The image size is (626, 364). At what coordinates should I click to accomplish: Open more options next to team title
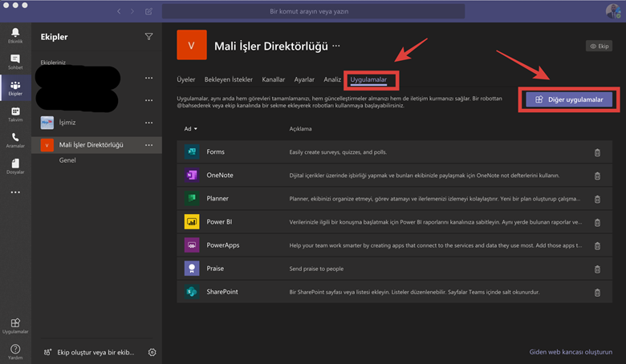coord(336,46)
